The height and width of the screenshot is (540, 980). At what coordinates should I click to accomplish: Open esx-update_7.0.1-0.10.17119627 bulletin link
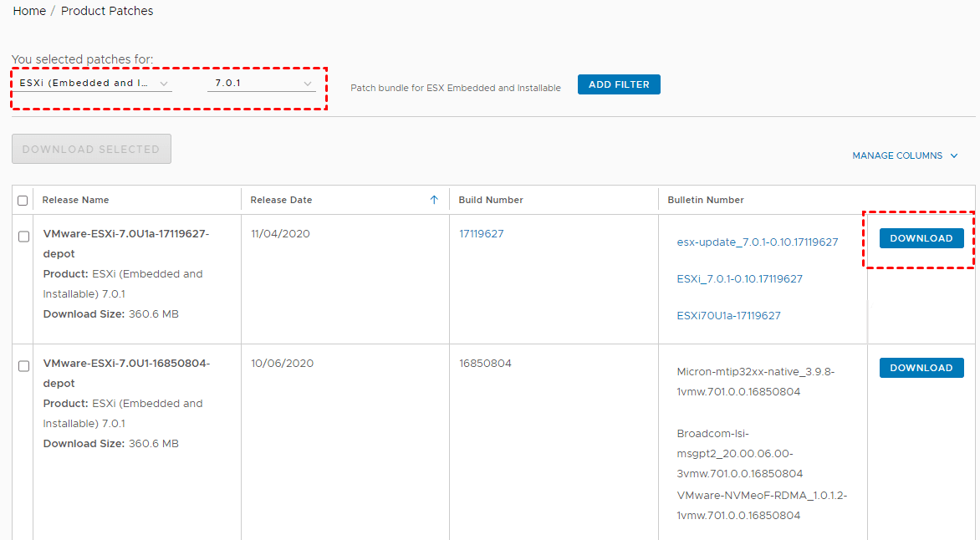coord(758,242)
